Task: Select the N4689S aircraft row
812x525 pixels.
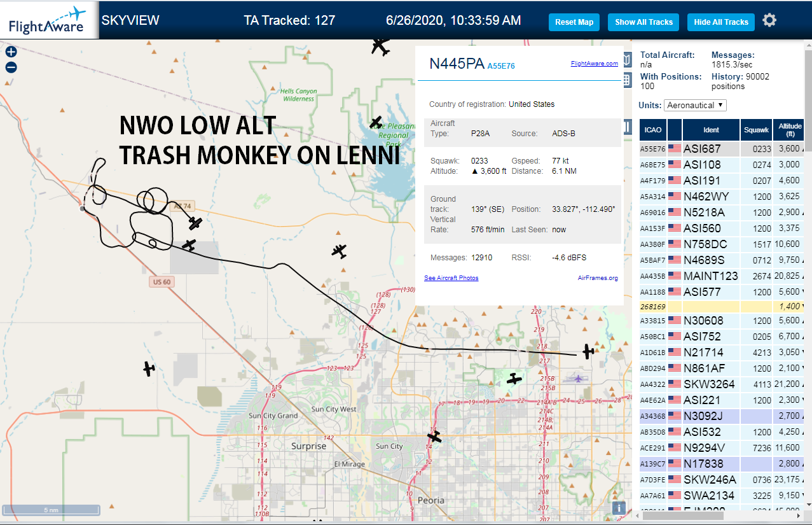Action: tap(722, 260)
